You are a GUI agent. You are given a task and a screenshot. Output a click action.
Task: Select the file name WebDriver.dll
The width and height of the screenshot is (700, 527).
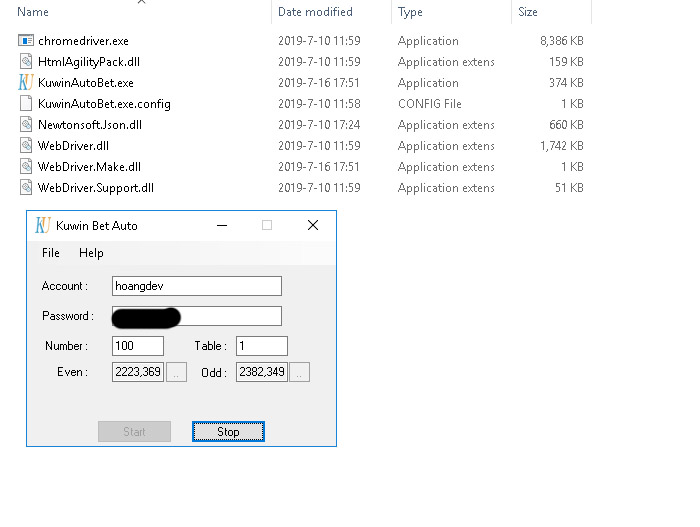(73, 146)
